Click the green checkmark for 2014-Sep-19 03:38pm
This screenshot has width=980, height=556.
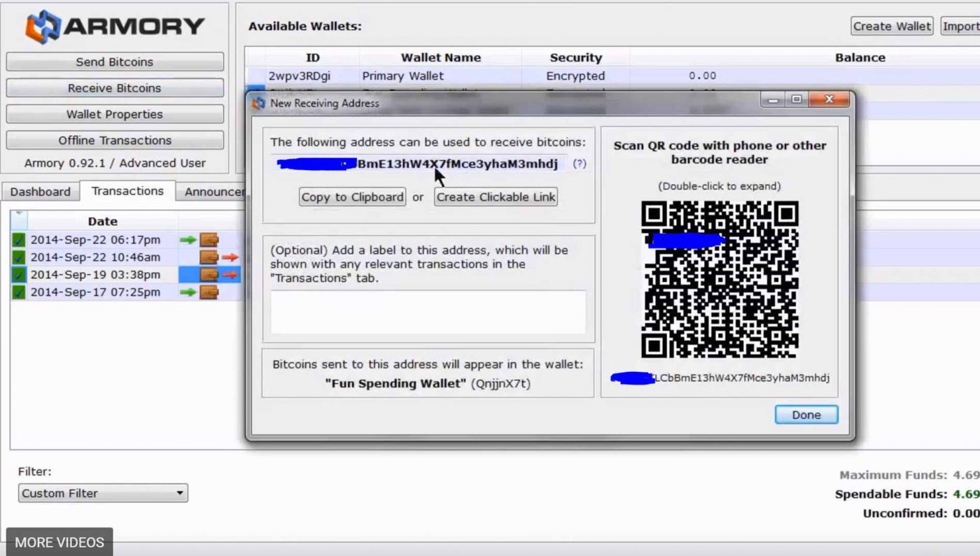pyautogui.click(x=19, y=275)
